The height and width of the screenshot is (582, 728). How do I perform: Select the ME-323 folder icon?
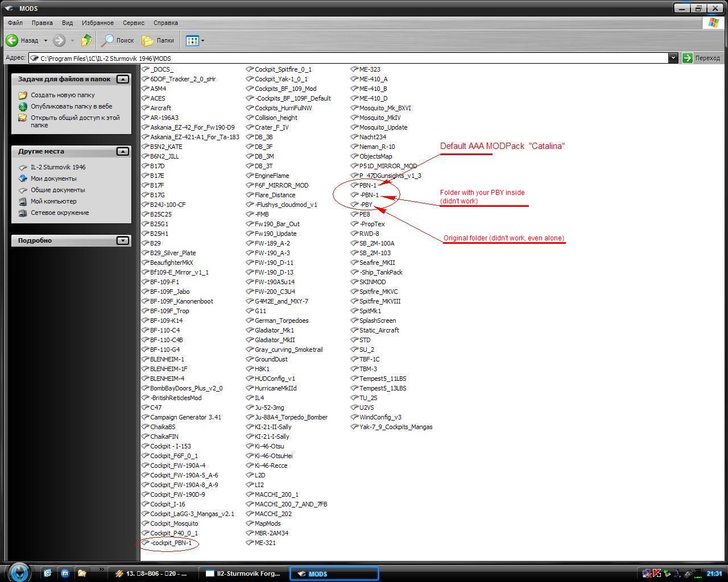[354, 69]
